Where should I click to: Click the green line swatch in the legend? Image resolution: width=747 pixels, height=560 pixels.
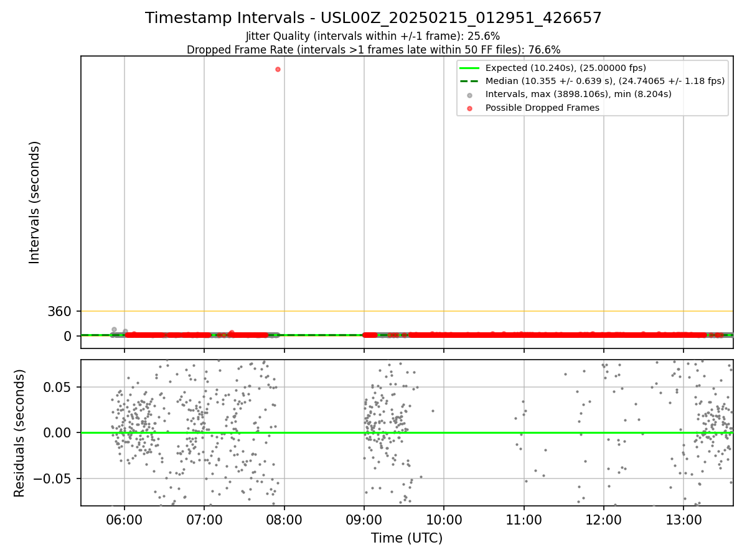[x=470, y=68]
